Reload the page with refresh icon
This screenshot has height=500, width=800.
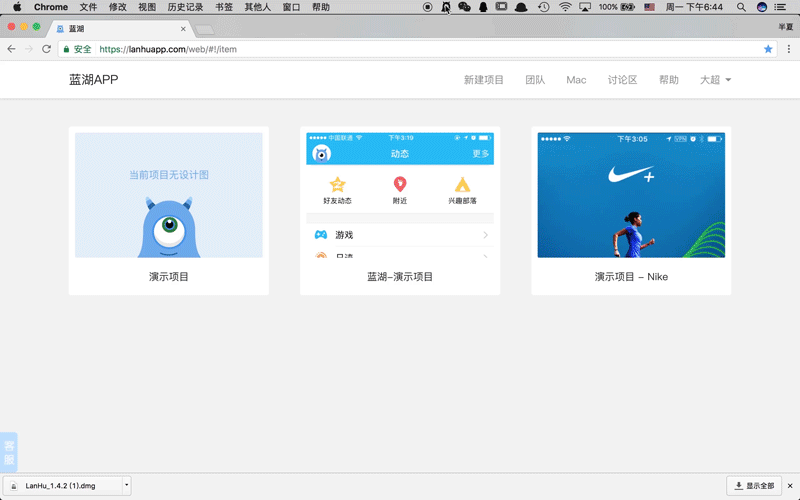pyautogui.click(x=46, y=49)
